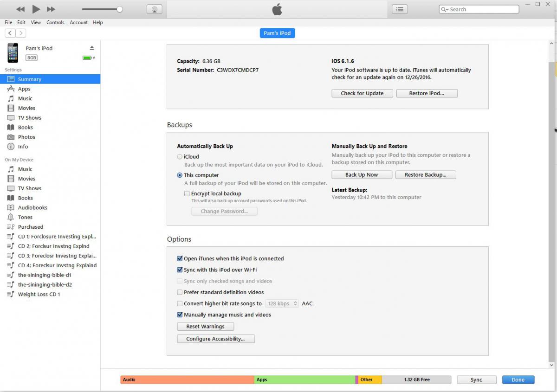Click the play button
This screenshot has height=392, width=557.
tap(36, 9)
